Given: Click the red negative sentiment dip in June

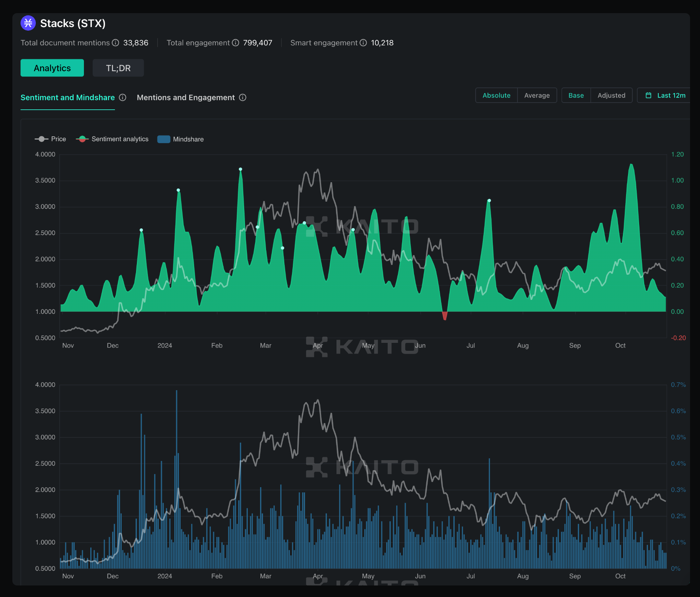Looking at the screenshot, I should pos(445,316).
